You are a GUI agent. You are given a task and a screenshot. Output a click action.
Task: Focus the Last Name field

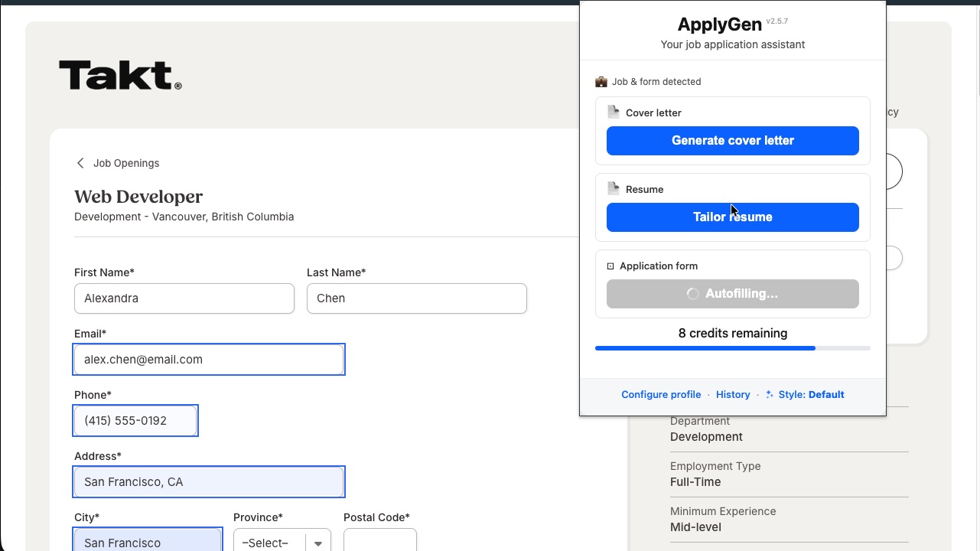(417, 298)
